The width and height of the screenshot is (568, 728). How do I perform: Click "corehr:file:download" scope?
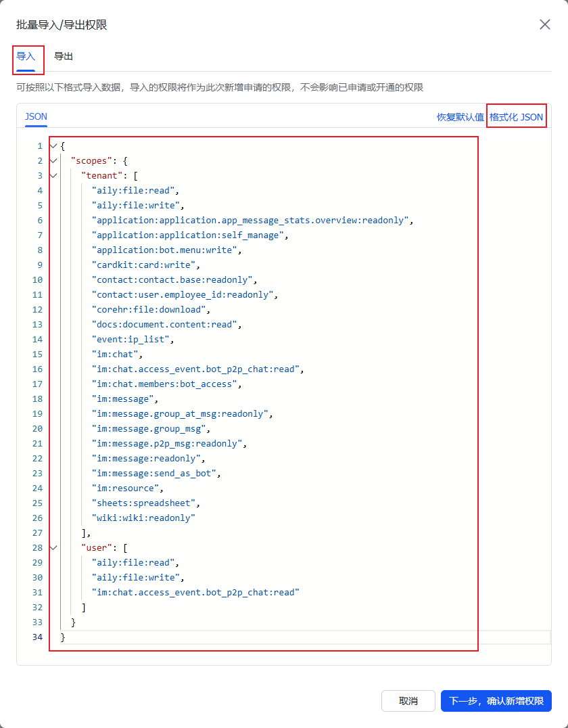pos(149,309)
